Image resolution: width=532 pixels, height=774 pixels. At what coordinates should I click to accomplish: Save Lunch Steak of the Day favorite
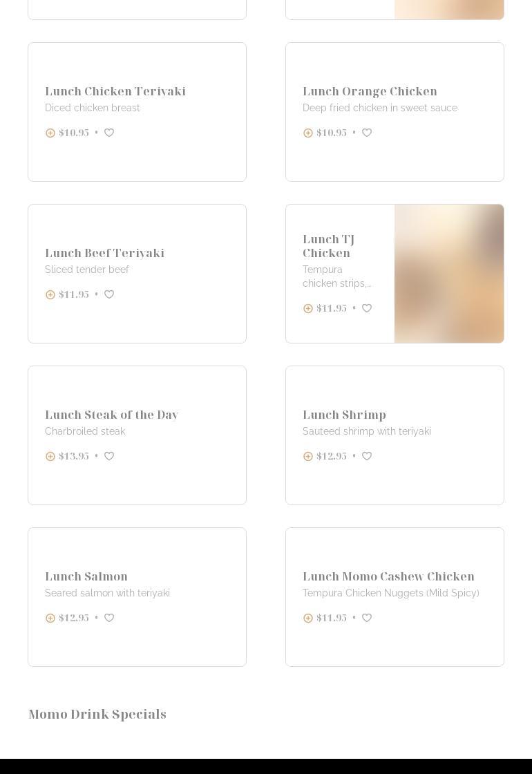(x=109, y=456)
